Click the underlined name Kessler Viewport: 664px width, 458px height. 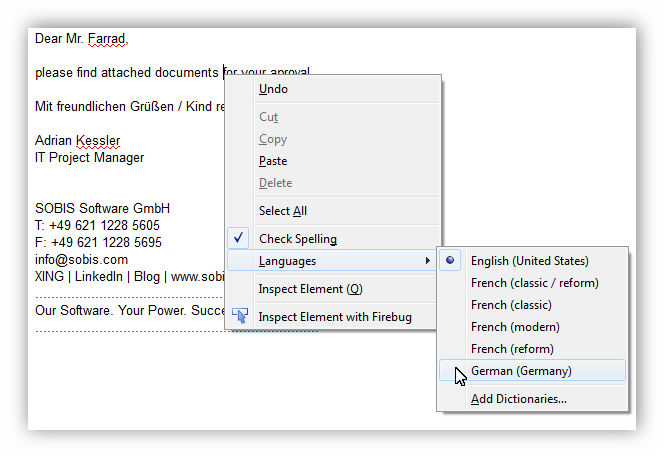(98, 140)
